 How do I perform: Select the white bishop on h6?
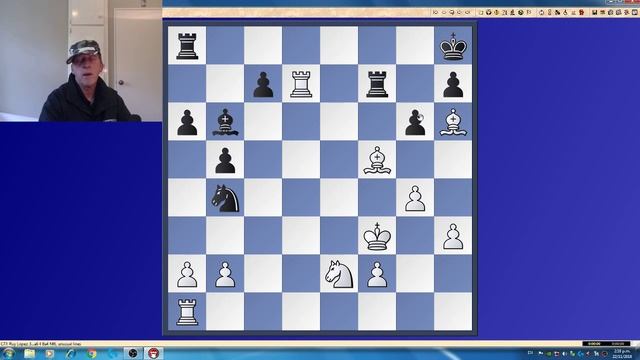click(453, 122)
